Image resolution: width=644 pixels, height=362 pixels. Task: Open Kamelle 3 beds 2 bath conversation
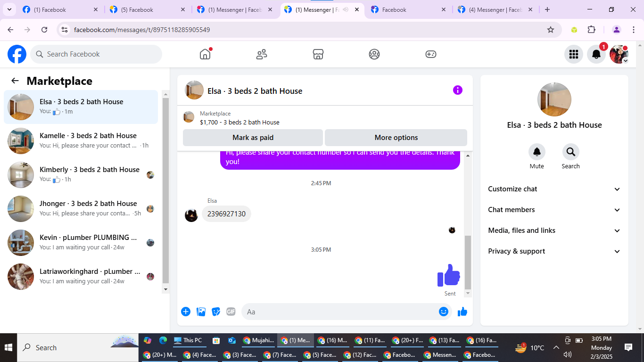pyautogui.click(x=81, y=141)
